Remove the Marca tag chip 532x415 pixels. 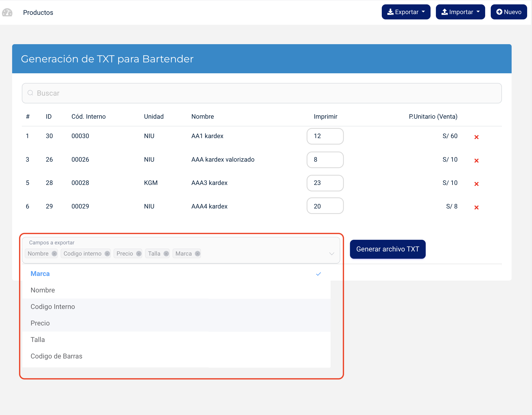(197, 254)
